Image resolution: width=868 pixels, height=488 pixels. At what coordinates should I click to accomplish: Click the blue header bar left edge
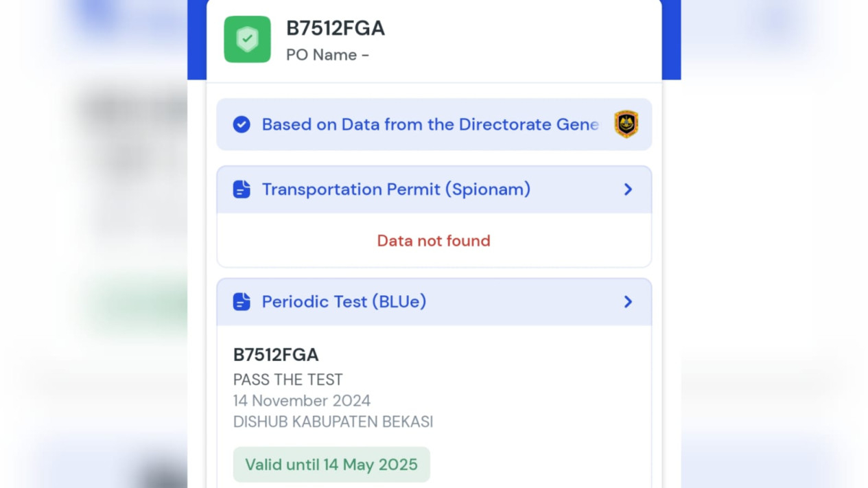[197, 40]
